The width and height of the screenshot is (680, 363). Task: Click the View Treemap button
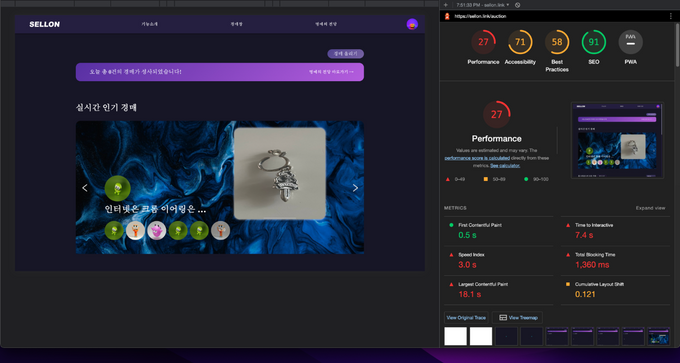[517, 317]
